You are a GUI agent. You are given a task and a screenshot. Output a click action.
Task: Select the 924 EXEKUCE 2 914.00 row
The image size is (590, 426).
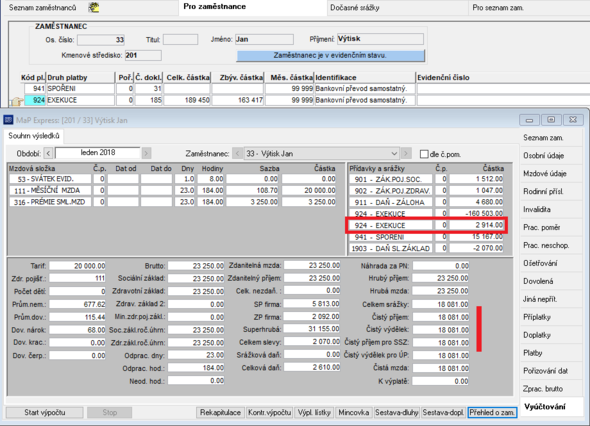click(x=426, y=225)
